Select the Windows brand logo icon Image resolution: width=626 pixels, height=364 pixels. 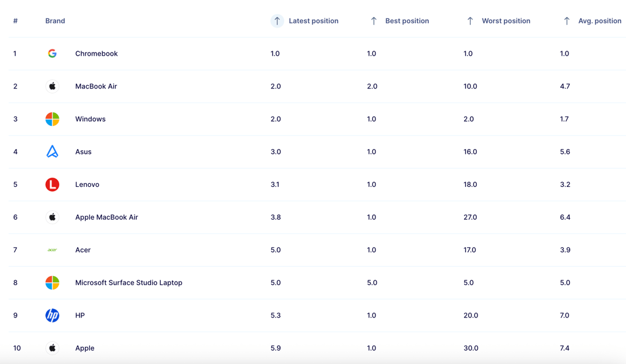53,119
